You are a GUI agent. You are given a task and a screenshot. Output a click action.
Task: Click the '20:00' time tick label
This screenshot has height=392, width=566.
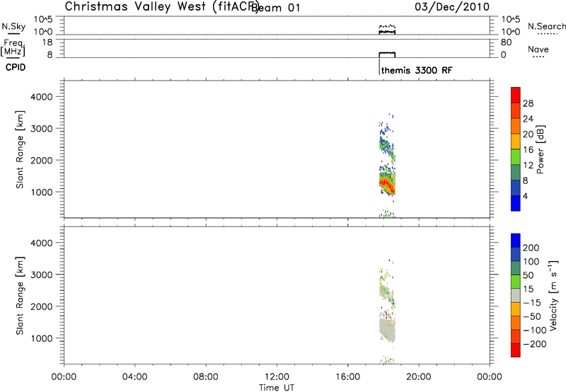pyautogui.click(x=418, y=377)
